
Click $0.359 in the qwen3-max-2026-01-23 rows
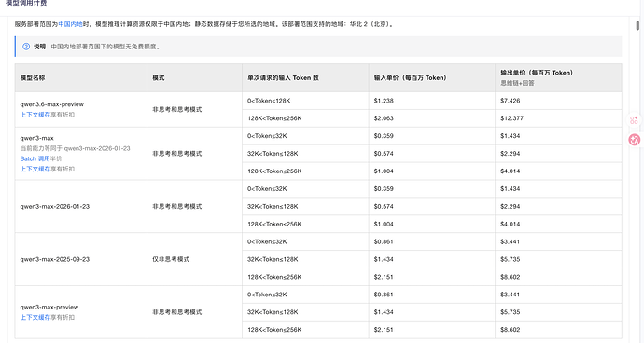384,188
